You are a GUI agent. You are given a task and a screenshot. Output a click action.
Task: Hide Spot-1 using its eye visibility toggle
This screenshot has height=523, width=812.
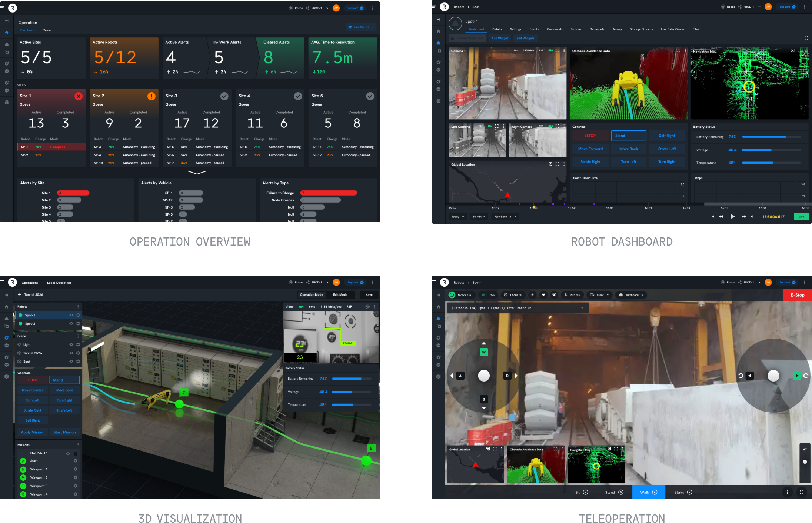(x=71, y=315)
